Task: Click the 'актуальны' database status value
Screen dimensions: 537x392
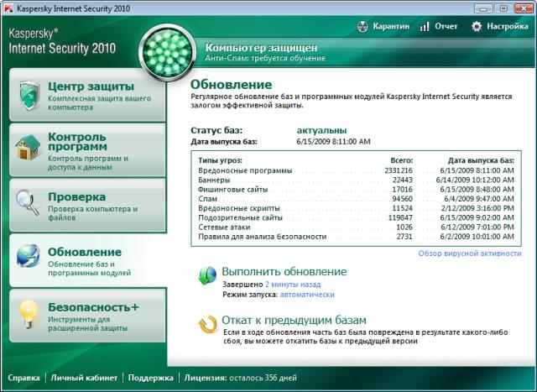Action: pyautogui.click(x=321, y=130)
